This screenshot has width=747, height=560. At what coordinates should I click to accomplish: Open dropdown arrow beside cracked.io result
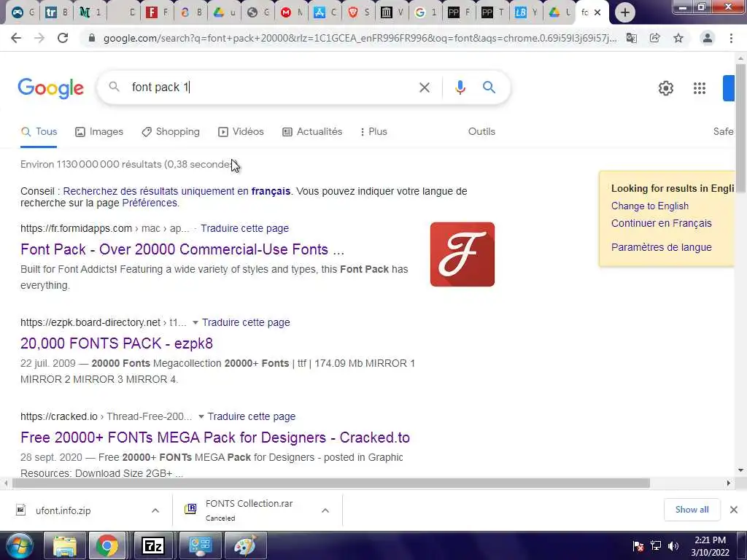click(x=201, y=416)
